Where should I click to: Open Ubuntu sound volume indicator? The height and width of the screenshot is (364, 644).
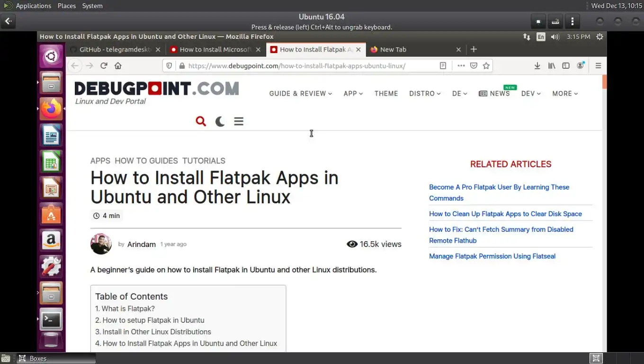(x=555, y=36)
